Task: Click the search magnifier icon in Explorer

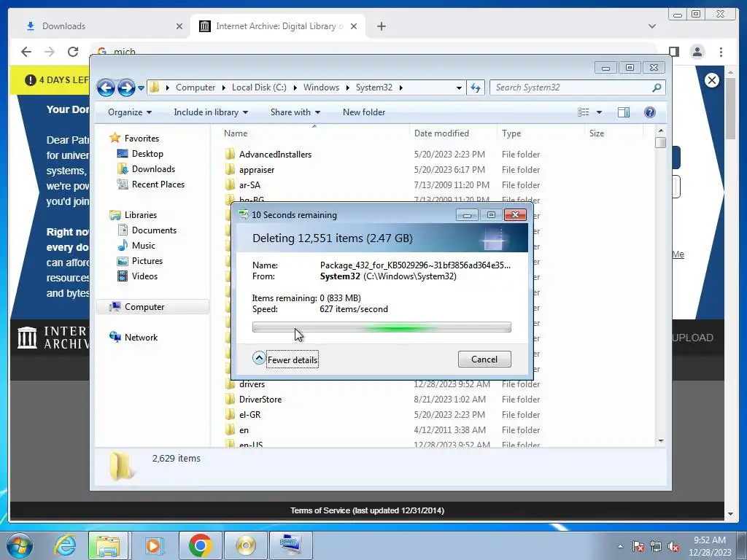Action: (657, 87)
